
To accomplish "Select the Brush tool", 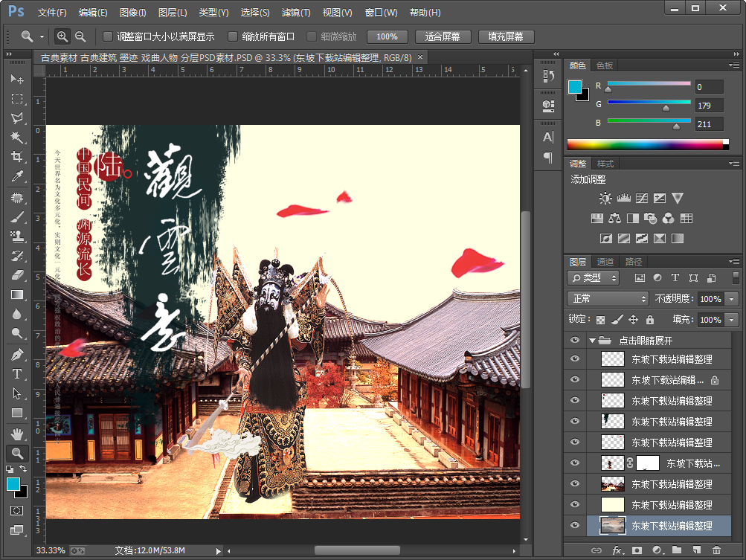I will (x=17, y=217).
